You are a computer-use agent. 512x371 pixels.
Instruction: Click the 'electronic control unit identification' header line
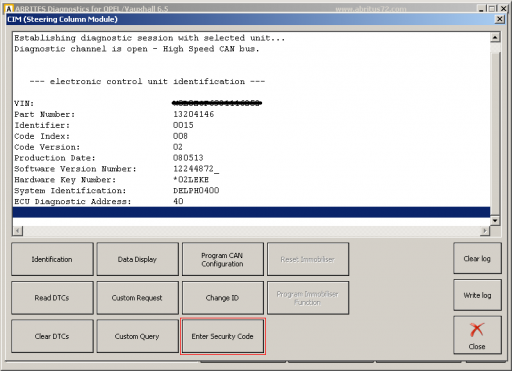(147, 82)
